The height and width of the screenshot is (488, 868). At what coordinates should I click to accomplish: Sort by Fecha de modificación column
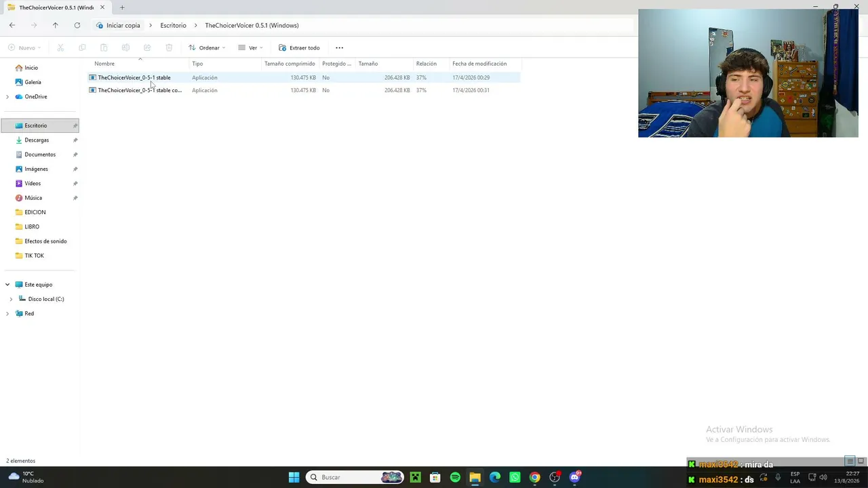point(479,64)
